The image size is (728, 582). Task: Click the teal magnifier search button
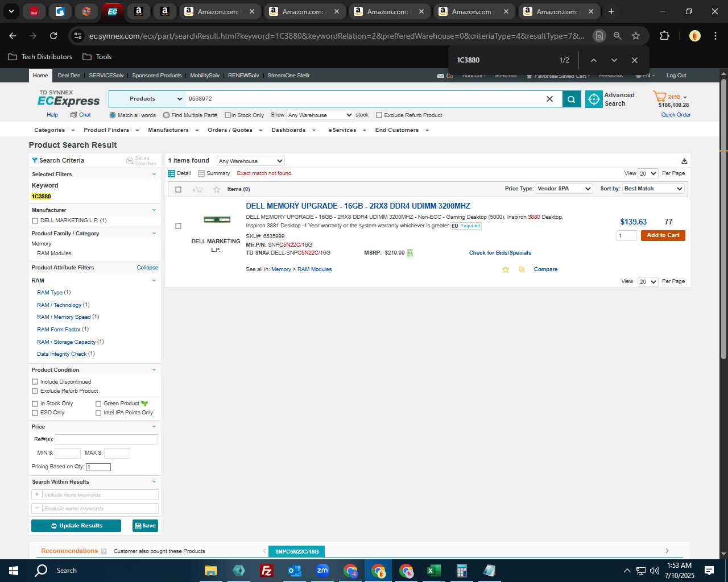pos(571,99)
